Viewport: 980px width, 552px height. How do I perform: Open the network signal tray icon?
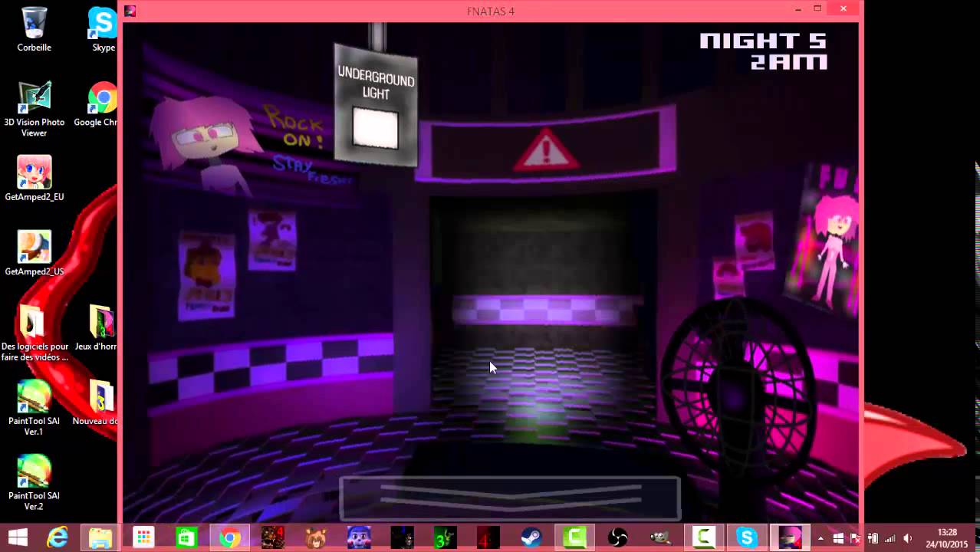(890, 538)
